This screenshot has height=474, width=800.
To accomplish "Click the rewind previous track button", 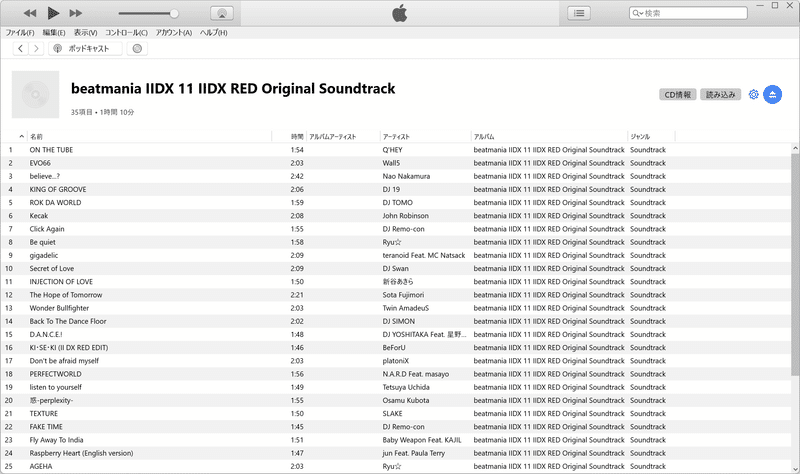I will pyautogui.click(x=30, y=13).
